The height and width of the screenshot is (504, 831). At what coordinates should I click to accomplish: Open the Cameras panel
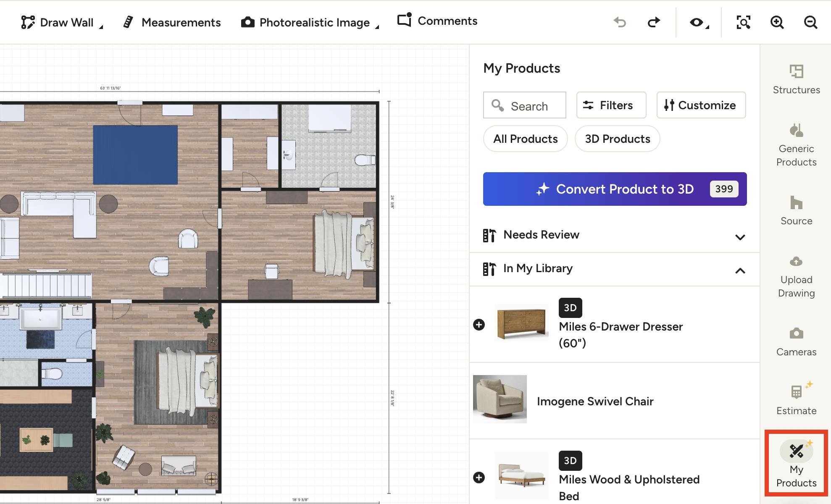coord(796,341)
